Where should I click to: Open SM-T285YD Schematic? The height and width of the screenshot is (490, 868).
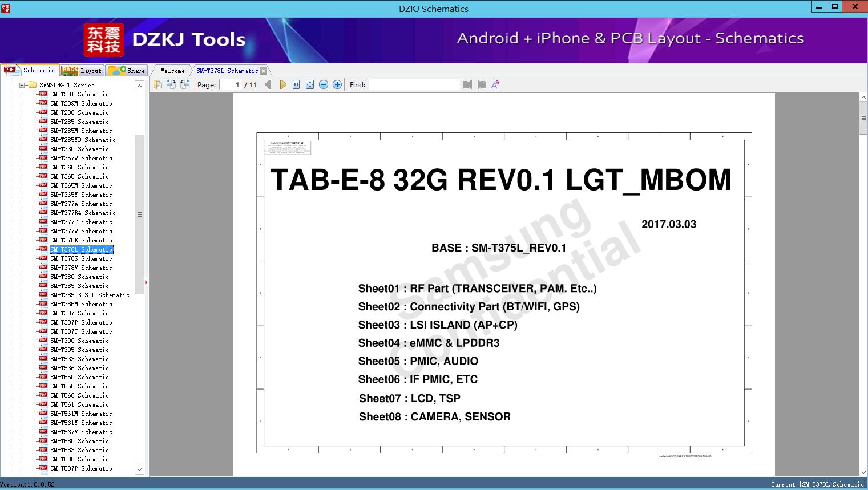click(83, 140)
